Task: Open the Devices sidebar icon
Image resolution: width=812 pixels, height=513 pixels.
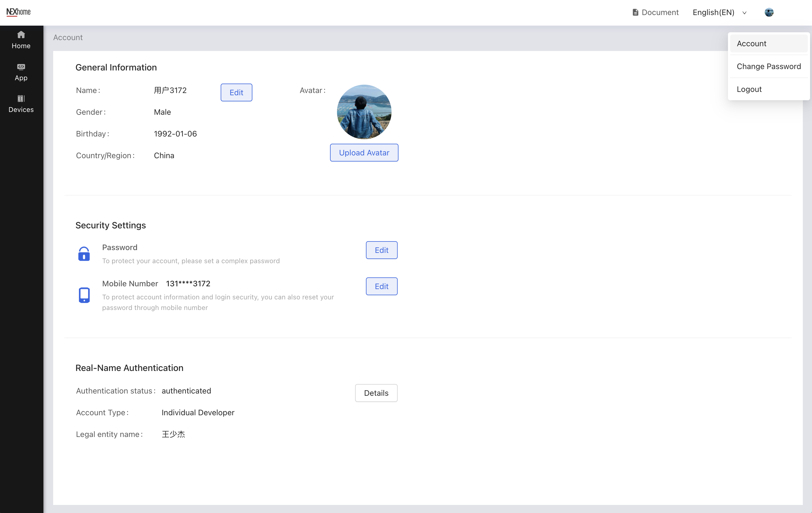Action: click(x=21, y=99)
